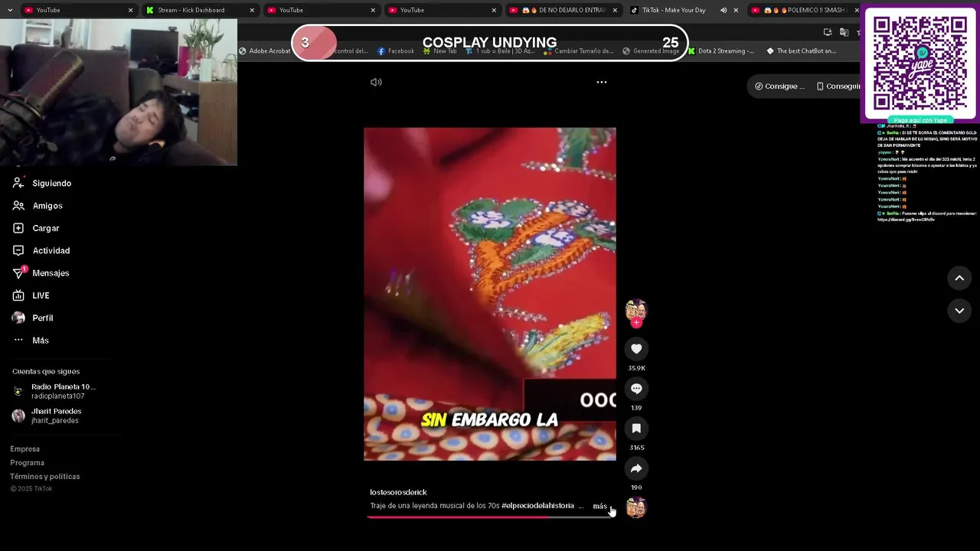Click Empresa footer link

(25, 449)
